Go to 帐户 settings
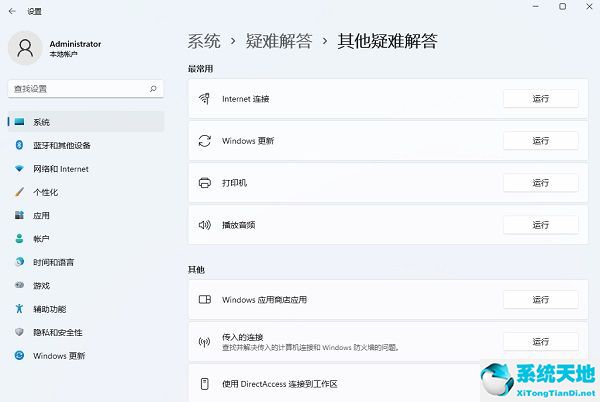This screenshot has height=402, width=600. click(41, 239)
